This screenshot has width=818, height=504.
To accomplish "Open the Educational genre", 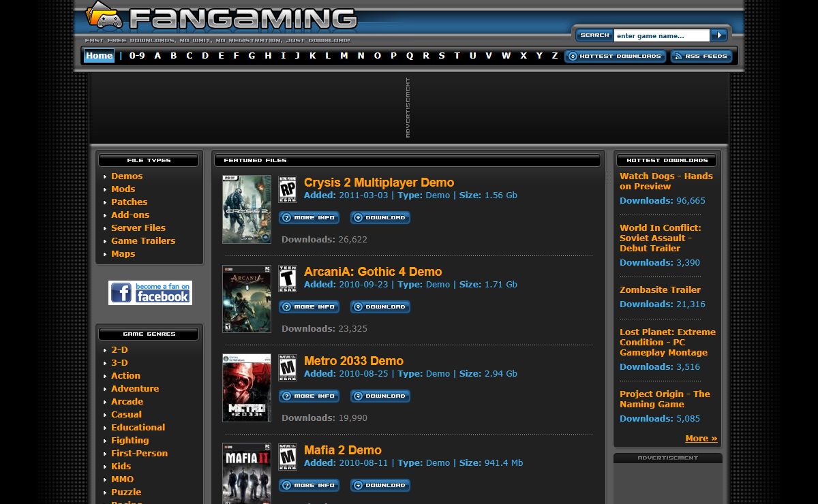I will pyautogui.click(x=138, y=427).
